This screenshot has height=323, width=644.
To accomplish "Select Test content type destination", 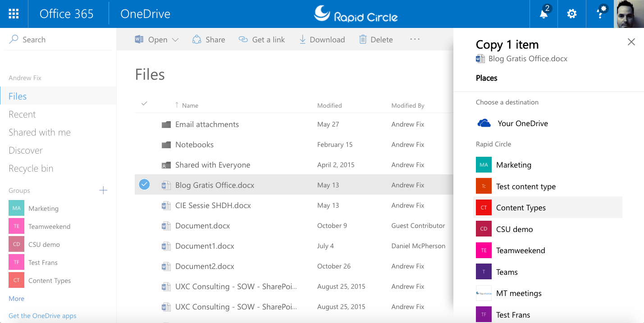I will coord(548,186).
